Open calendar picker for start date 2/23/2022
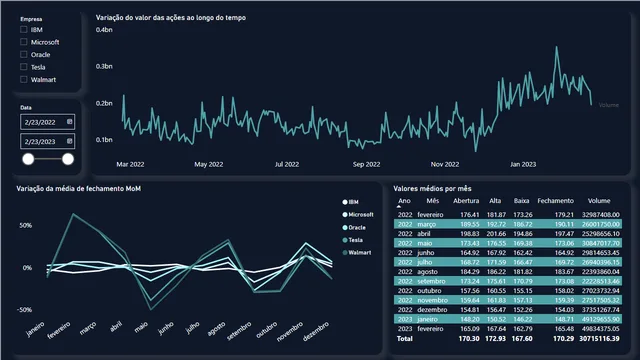640x360 pixels. tap(69, 122)
